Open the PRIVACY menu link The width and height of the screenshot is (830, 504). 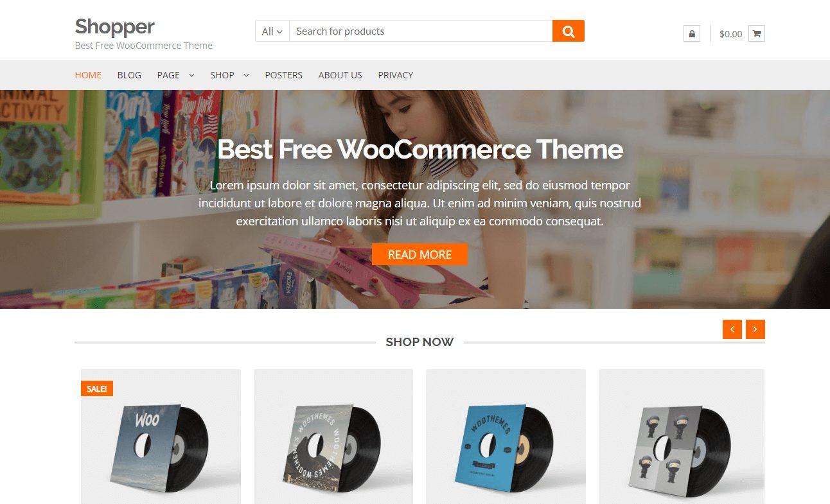coord(395,75)
